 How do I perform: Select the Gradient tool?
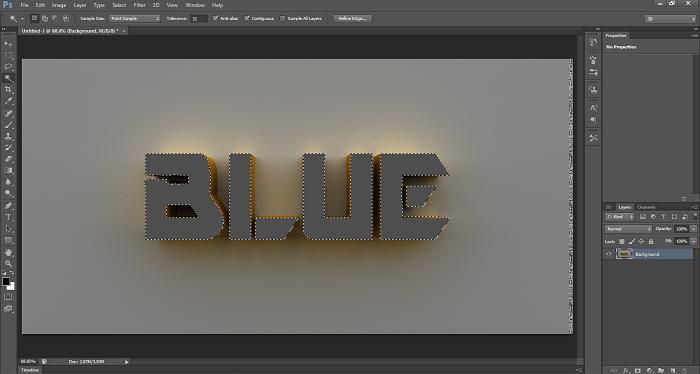8,170
